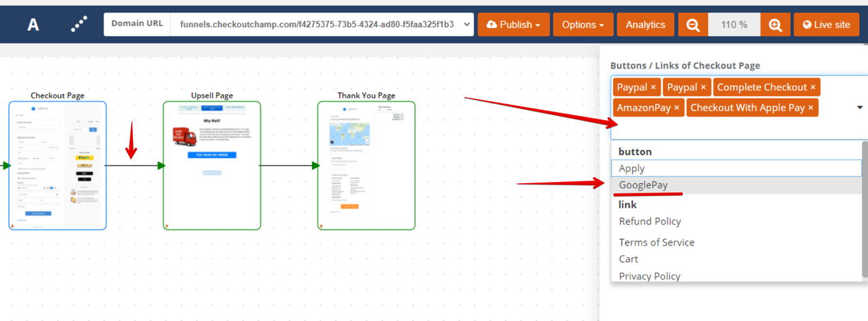Expand the Publish dropdown menu
Screen dimensions: 868x321
(513, 25)
